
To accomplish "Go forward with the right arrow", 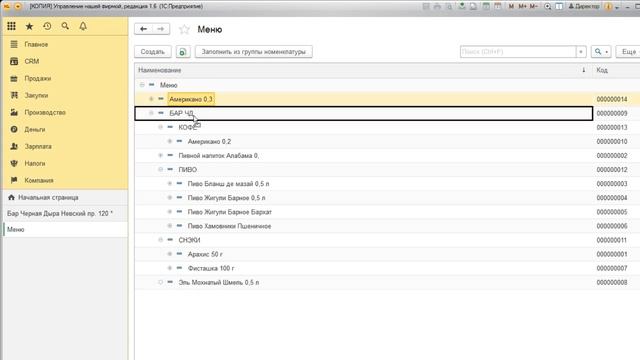I will point(161,29).
